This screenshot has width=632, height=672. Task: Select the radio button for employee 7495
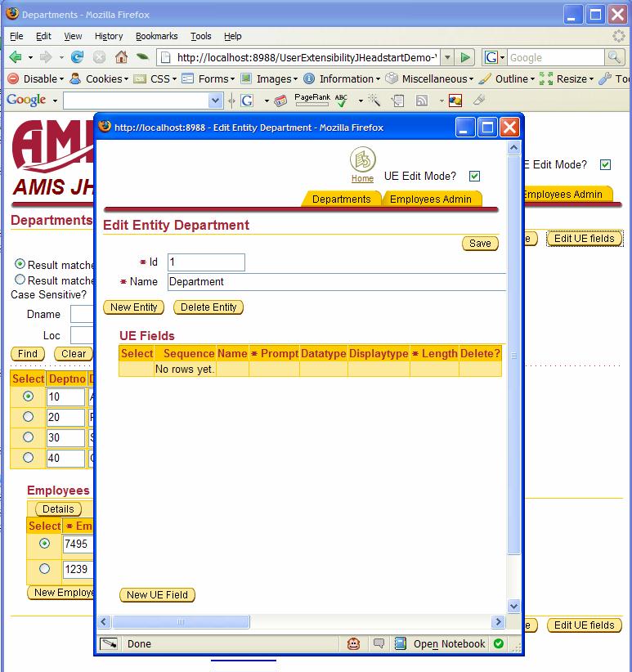45,544
